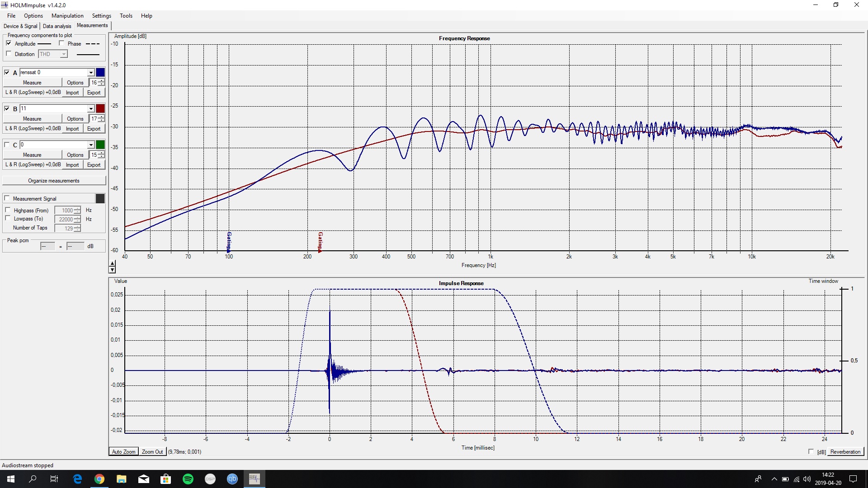Open taskbar search icon

pos(33,479)
